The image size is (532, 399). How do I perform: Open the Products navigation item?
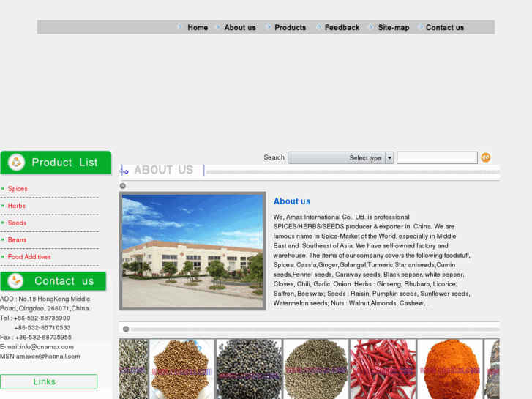pyautogui.click(x=290, y=28)
